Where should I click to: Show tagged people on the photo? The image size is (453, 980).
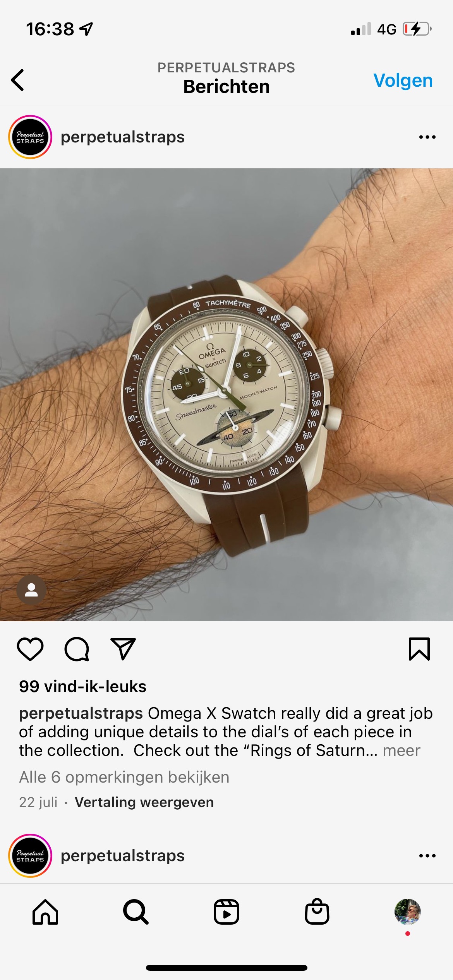[31, 590]
